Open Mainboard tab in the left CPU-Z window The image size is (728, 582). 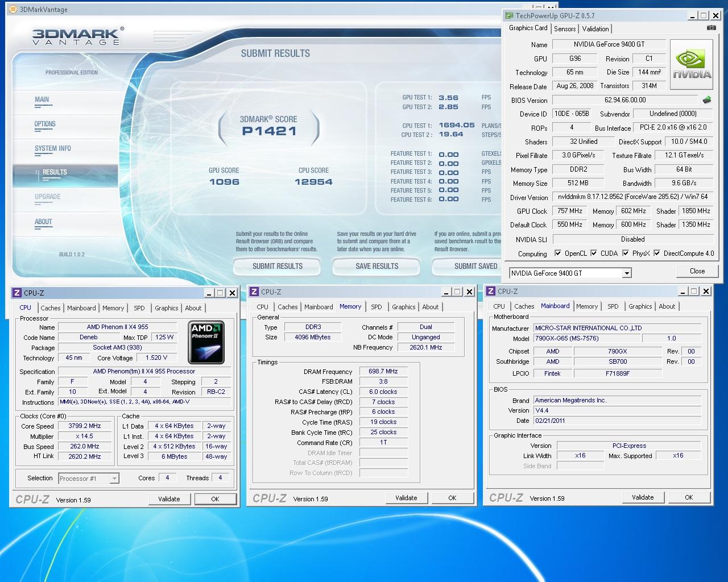81,308
